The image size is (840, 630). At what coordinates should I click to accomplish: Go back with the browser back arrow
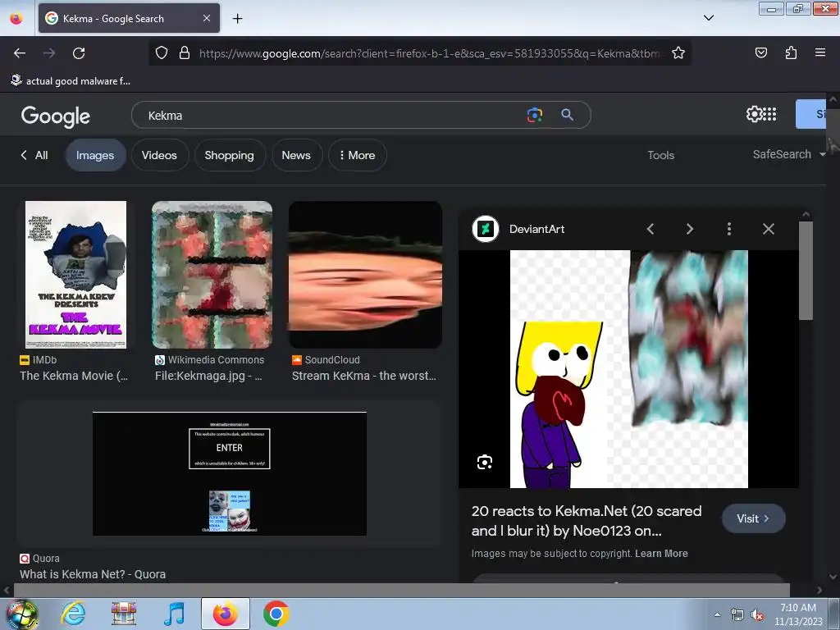pyautogui.click(x=20, y=53)
